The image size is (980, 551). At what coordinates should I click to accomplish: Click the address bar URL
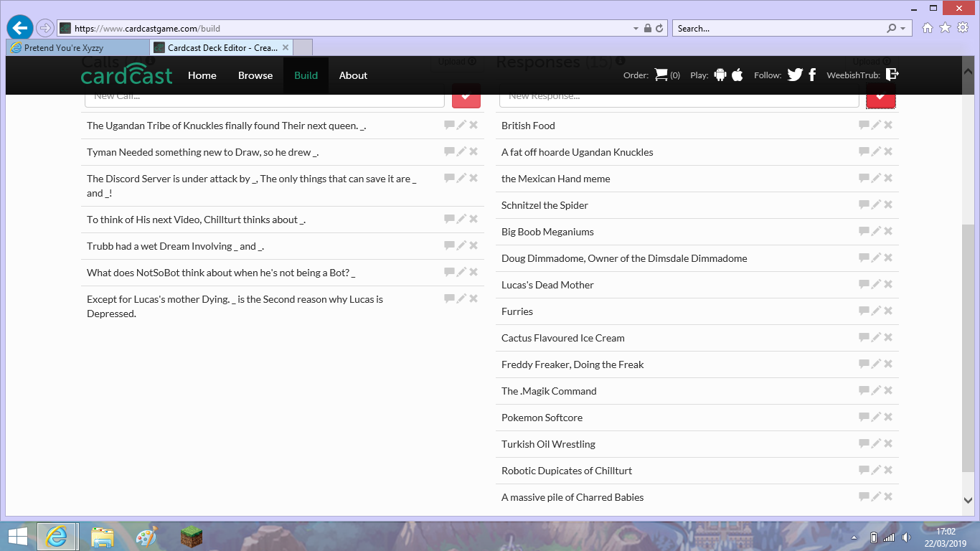coord(147,29)
